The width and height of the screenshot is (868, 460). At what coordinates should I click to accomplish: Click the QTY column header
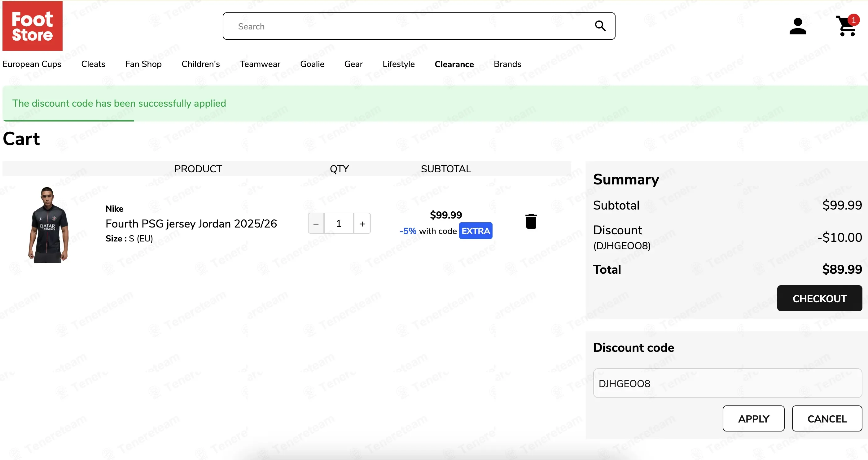pos(339,169)
